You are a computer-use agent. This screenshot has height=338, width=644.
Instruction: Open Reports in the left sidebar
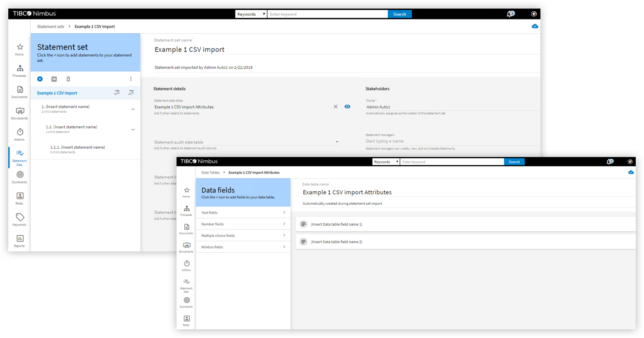(19, 241)
